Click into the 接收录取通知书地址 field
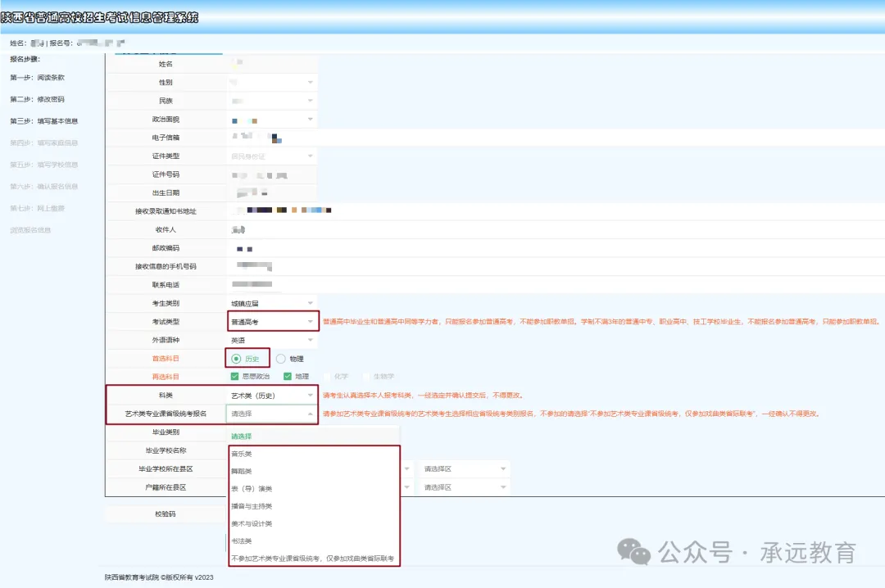 click(556, 211)
